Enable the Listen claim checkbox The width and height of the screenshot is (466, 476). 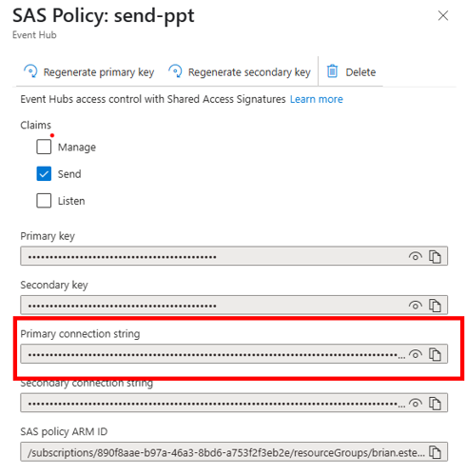44,201
